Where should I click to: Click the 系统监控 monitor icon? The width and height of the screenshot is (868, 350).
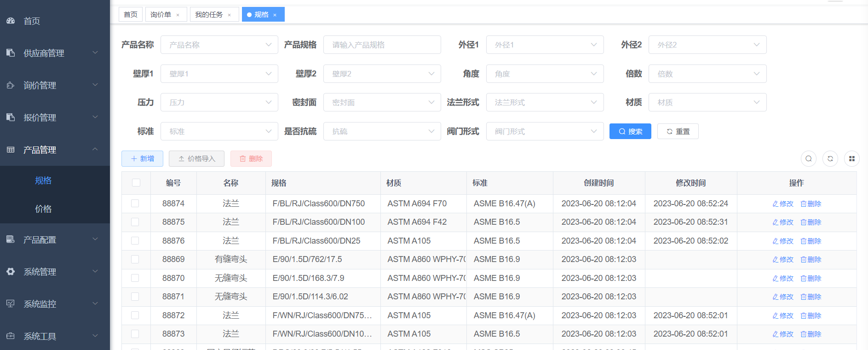(11, 304)
